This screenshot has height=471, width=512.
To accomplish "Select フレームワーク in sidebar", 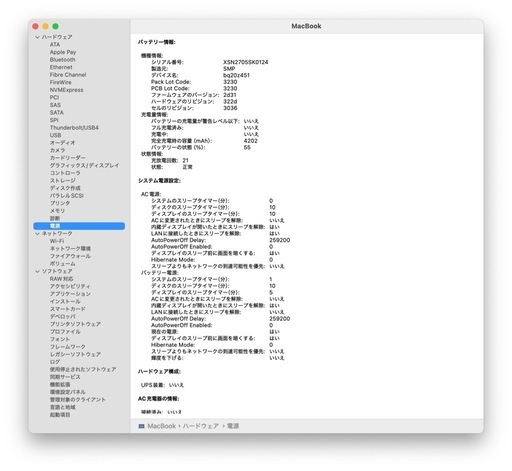I will click(68, 347).
